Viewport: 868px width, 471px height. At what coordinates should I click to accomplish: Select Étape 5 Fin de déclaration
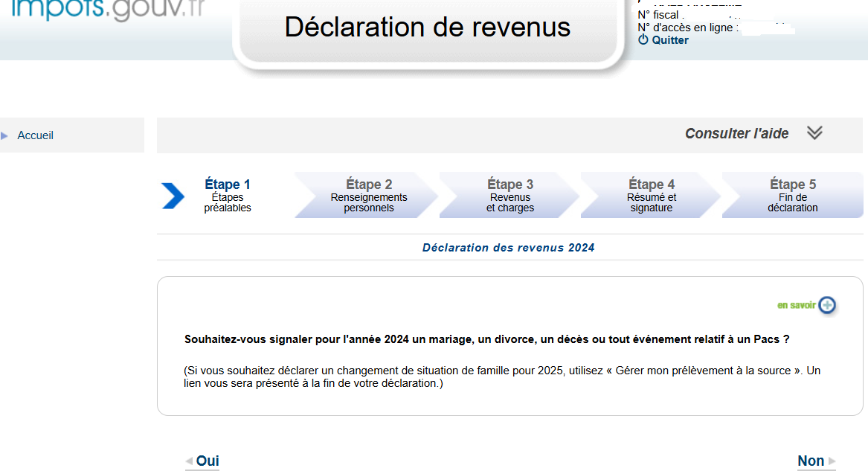click(793, 196)
